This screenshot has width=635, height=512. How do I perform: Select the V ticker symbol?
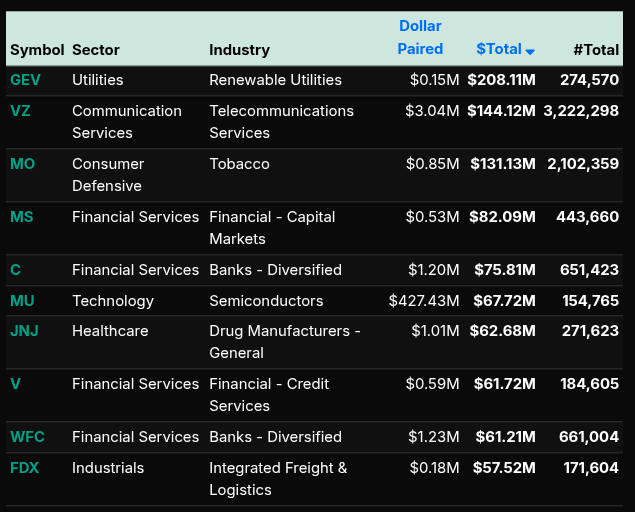pos(15,384)
